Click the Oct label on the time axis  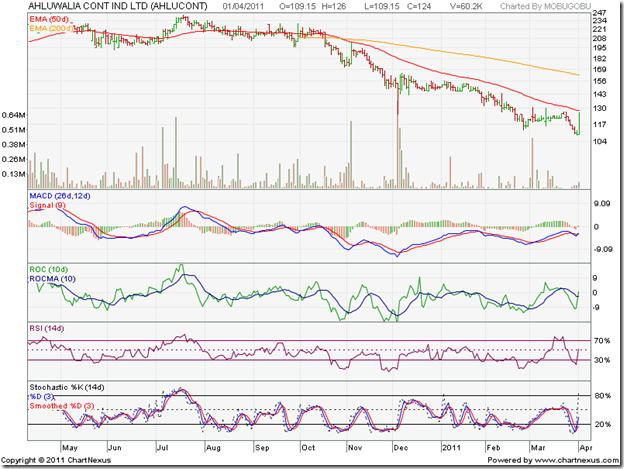point(308,448)
